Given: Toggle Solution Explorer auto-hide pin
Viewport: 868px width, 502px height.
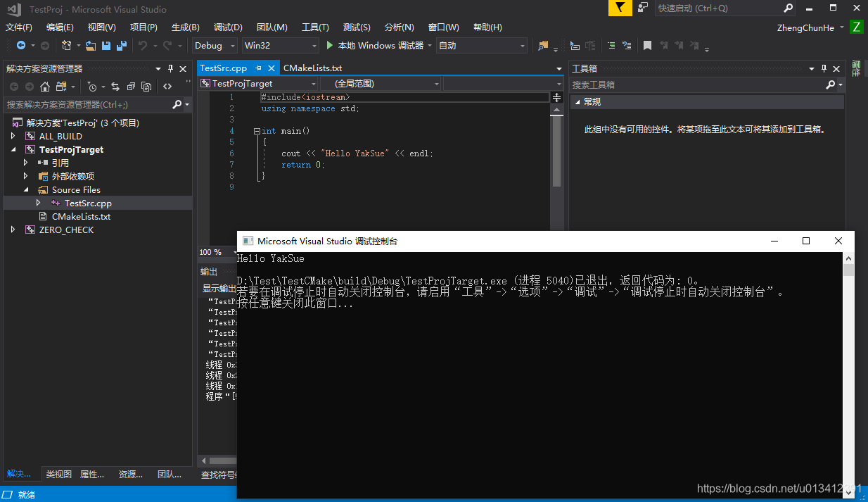Looking at the screenshot, I should (170, 68).
